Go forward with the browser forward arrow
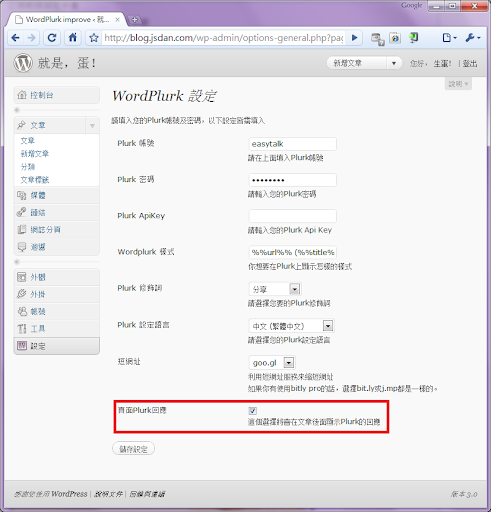The image size is (491, 512). pyautogui.click(x=31, y=38)
